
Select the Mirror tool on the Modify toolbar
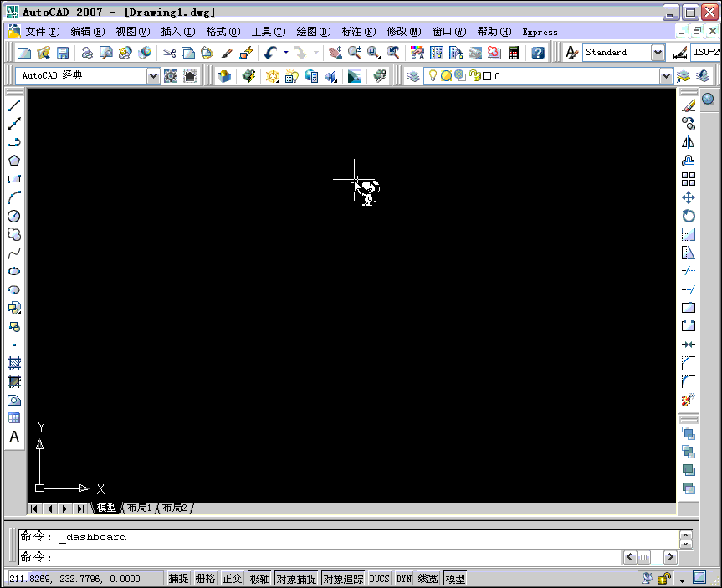(x=688, y=141)
